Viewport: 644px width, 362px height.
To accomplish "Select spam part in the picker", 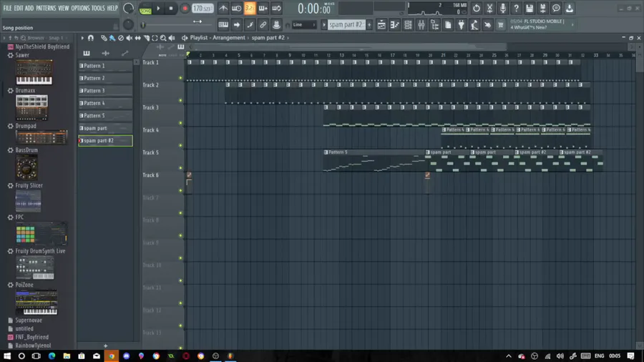I will (105, 128).
